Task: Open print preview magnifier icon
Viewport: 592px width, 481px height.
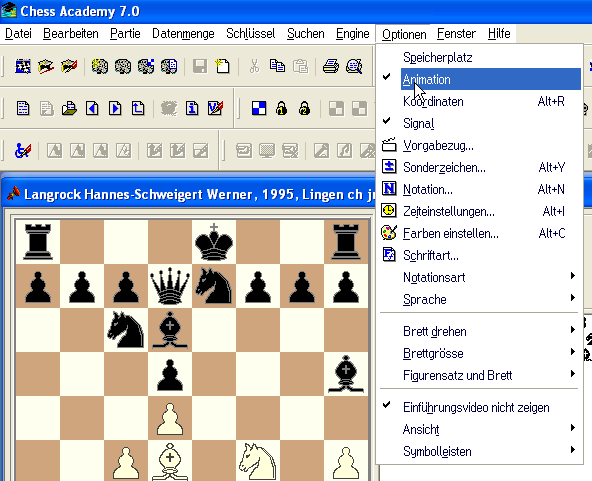Action: (x=354, y=66)
